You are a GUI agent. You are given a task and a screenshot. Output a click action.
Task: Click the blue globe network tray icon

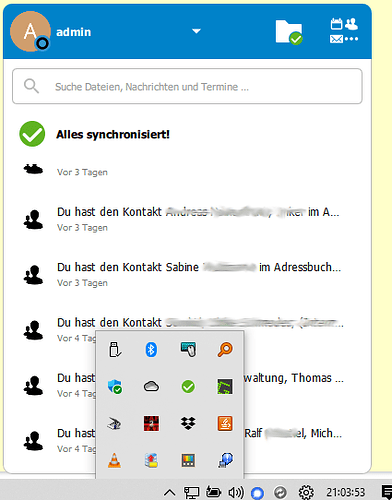225,461
